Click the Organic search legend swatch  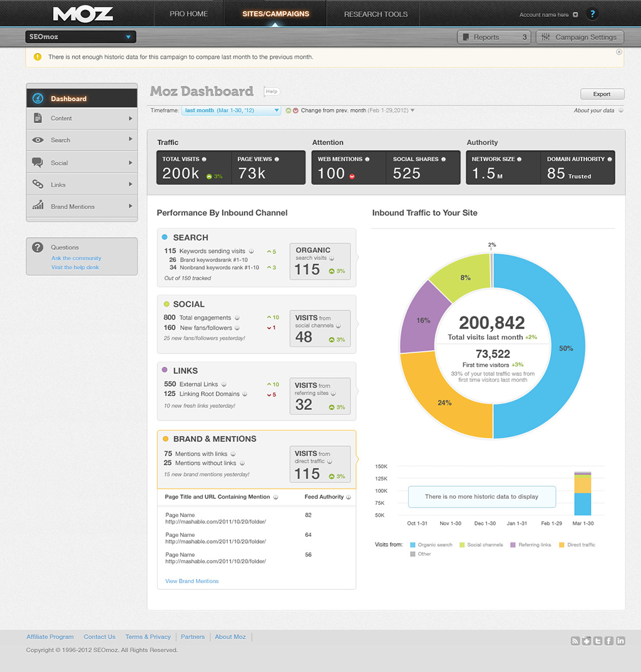(413, 545)
